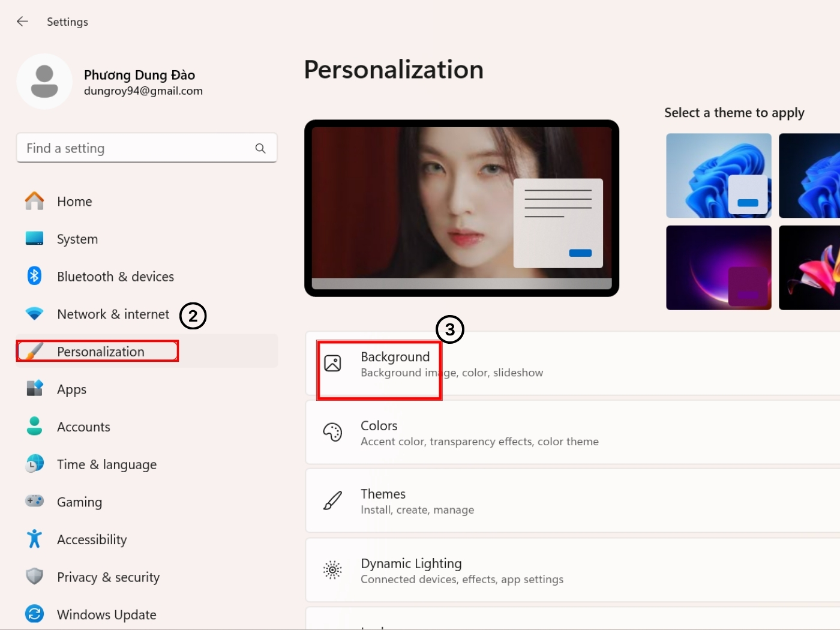Screen dimensions: 840x630
Task: Open Themes install and manage
Action: (573, 501)
